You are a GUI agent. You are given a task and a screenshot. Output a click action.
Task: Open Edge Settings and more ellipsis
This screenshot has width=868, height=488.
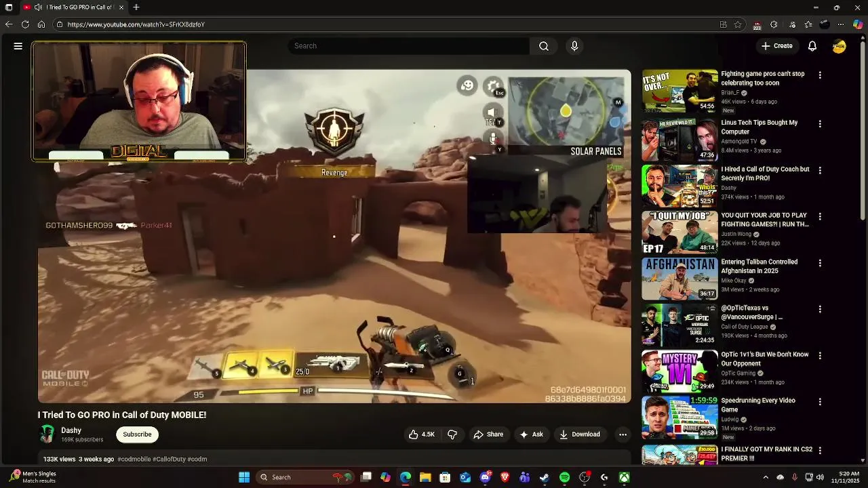(x=841, y=24)
